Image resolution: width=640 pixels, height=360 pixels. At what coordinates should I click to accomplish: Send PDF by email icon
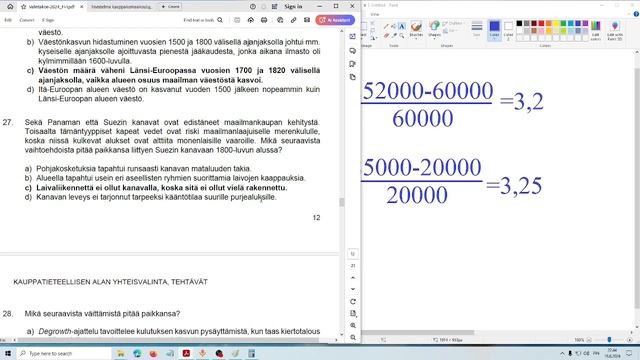click(x=307, y=20)
